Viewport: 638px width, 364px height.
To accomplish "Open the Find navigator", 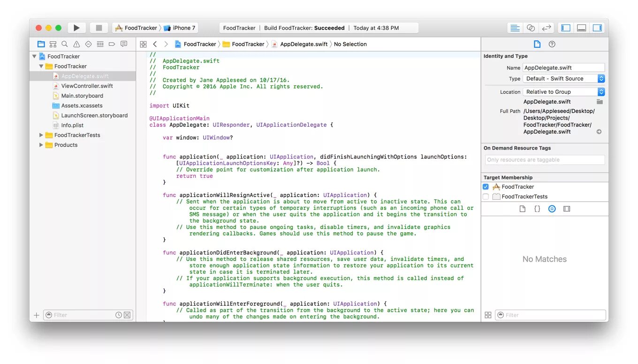I will point(65,44).
